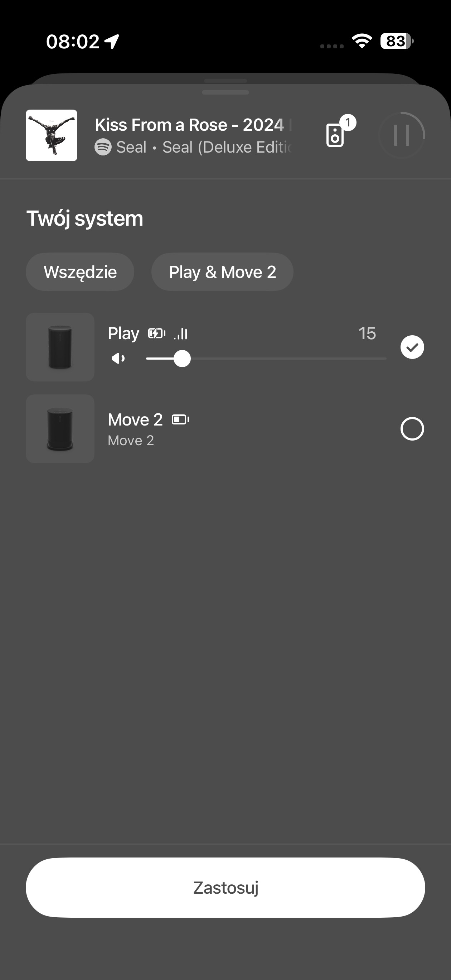Tap the Play speaker signal strength icon
The width and height of the screenshot is (451, 980).
[x=181, y=333]
